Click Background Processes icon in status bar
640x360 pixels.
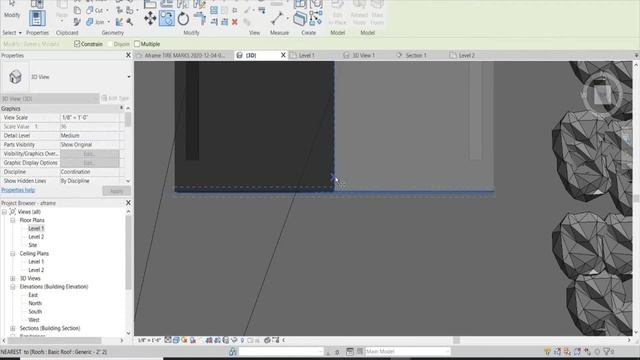597,351
